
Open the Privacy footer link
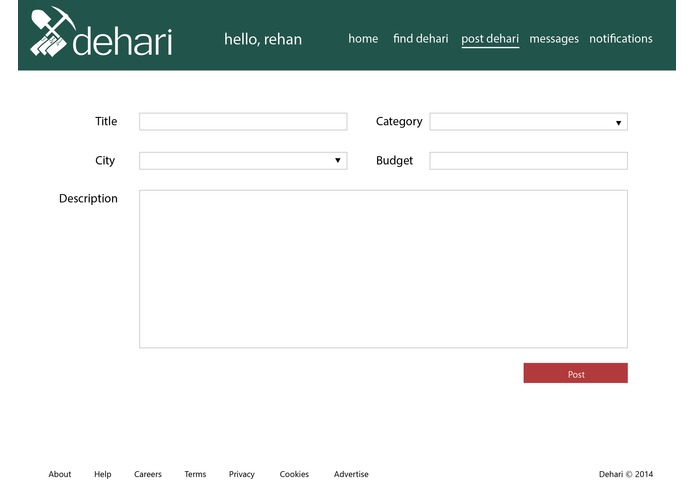pyautogui.click(x=242, y=474)
